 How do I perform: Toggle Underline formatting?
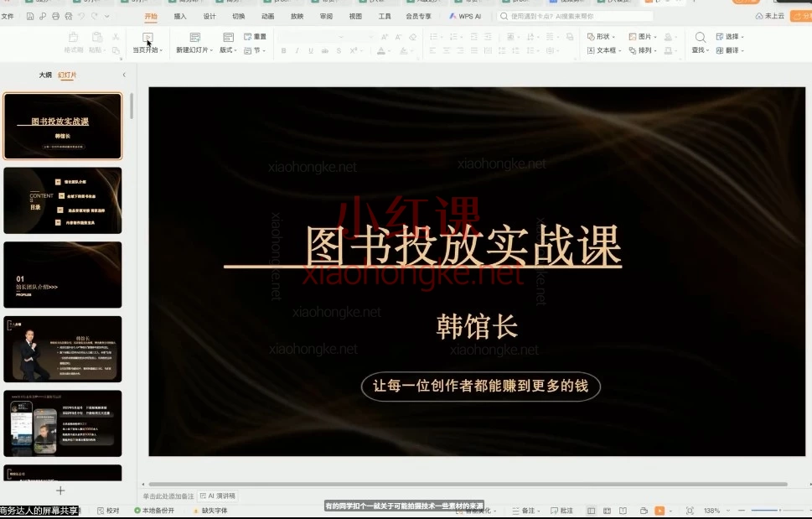[311, 51]
